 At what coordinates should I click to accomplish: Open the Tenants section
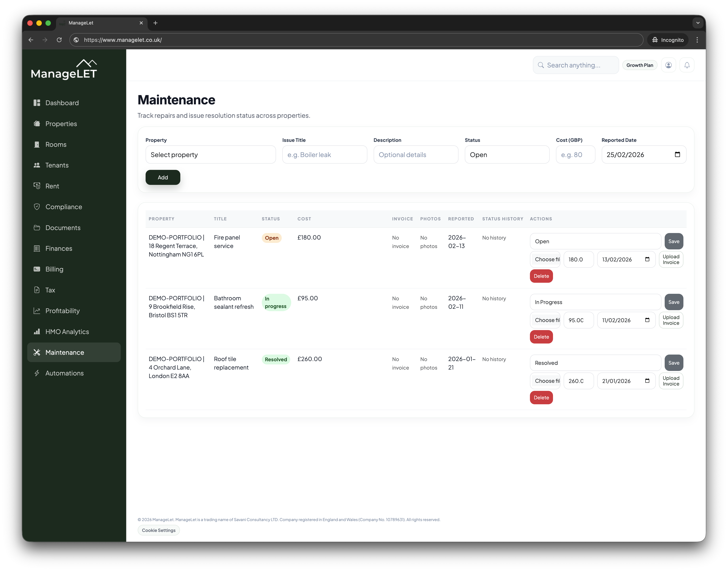coord(37,165)
